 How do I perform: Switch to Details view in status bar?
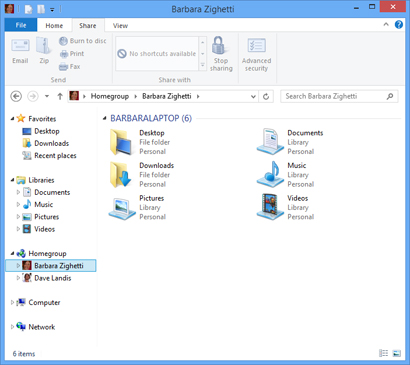[384, 353]
